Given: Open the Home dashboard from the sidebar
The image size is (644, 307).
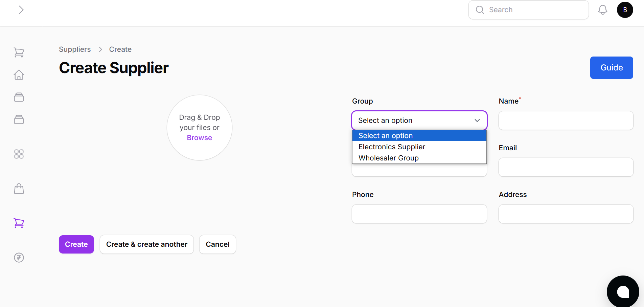Looking at the screenshot, I should (19, 75).
